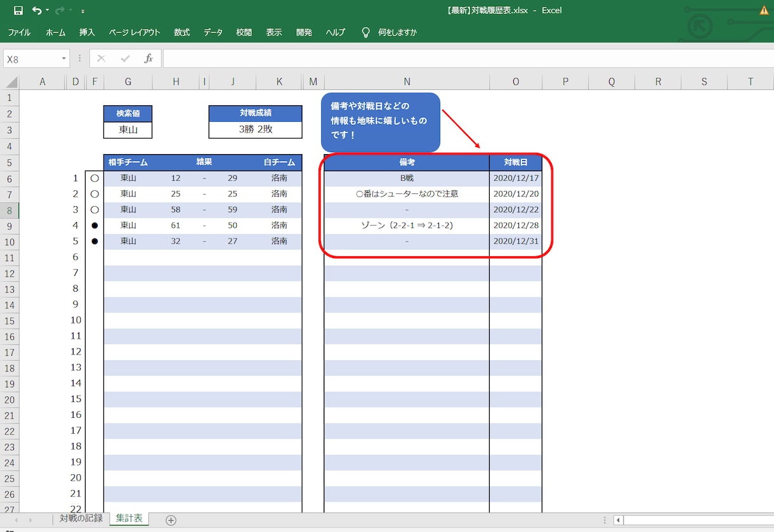774x532 pixels.
Task: Click the 検索値 header cell
Action: [x=128, y=114]
